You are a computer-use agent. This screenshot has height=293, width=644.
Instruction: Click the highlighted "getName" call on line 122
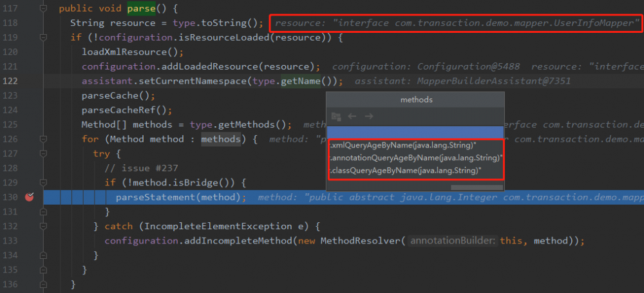click(301, 81)
